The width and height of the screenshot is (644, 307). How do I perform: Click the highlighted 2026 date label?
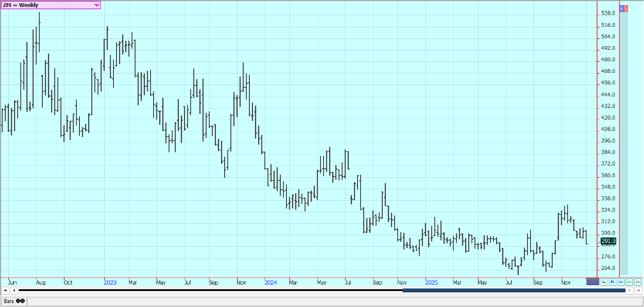click(592, 281)
